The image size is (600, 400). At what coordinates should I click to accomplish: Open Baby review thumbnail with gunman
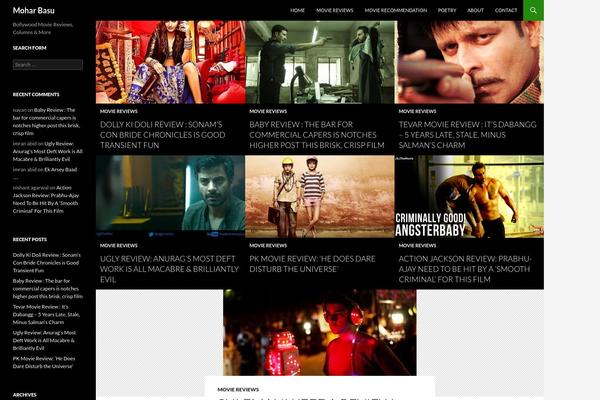point(320,62)
